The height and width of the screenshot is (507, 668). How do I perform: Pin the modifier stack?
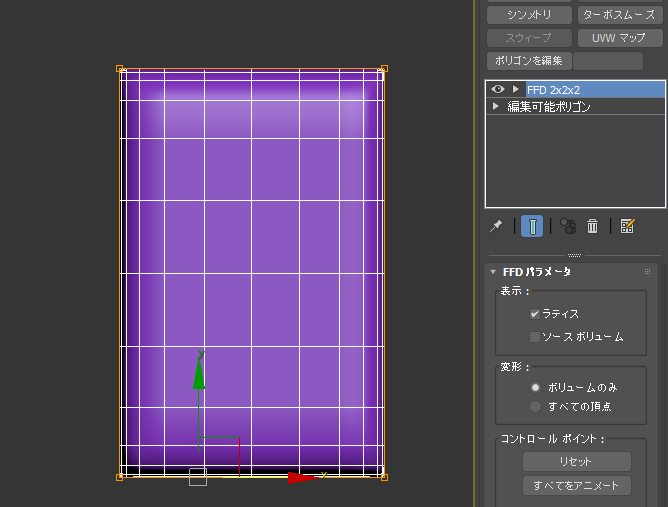[496, 226]
